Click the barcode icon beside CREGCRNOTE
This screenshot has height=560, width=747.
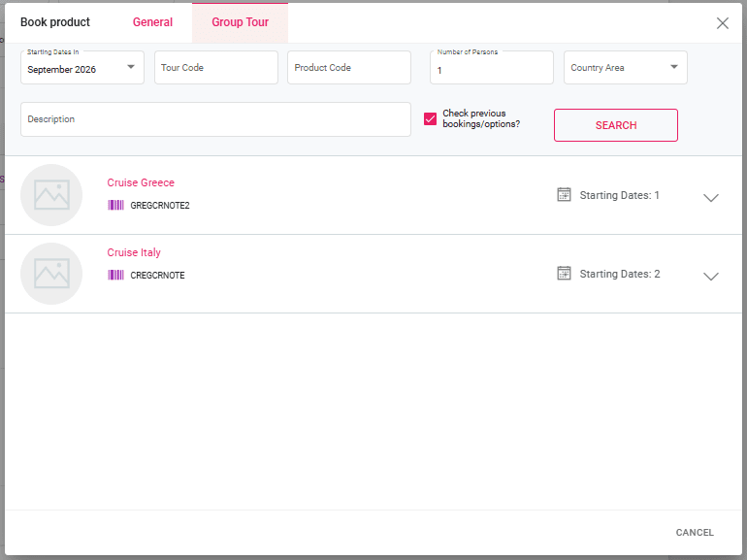pos(115,276)
